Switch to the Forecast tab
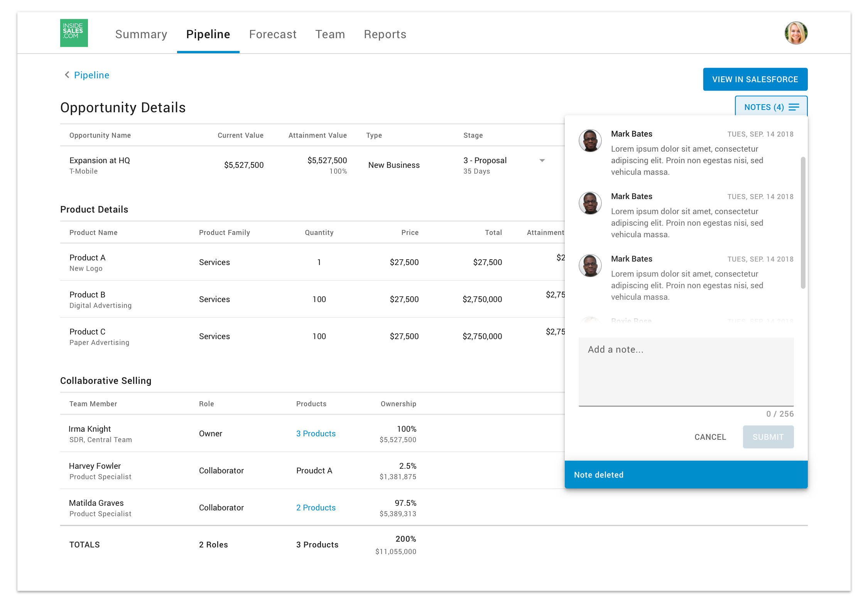The image size is (868, 603). tap(273, 34)
